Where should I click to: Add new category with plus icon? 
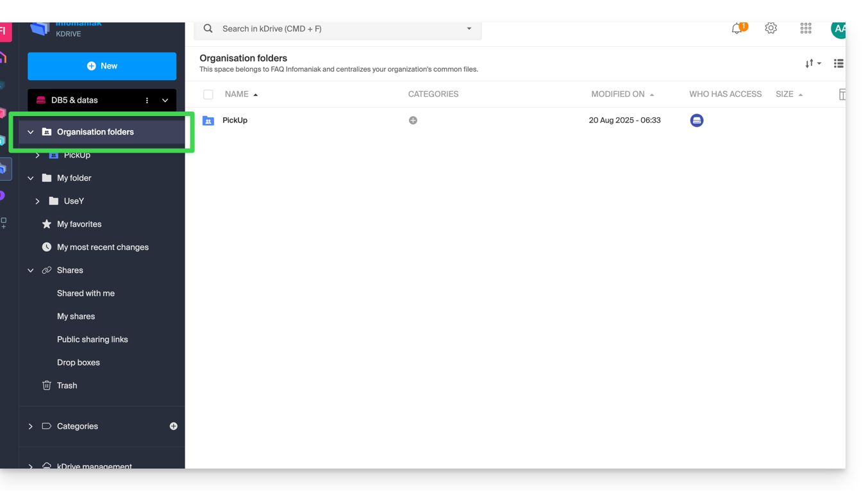(173, 426)
